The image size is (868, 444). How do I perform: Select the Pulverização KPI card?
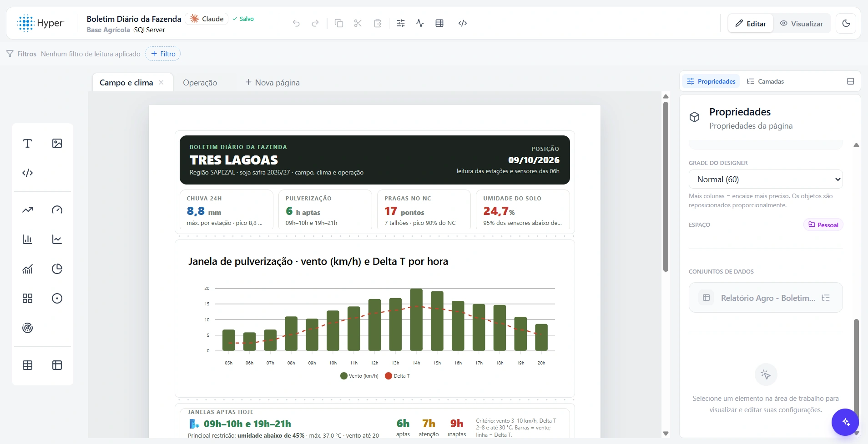pos(325,210)
